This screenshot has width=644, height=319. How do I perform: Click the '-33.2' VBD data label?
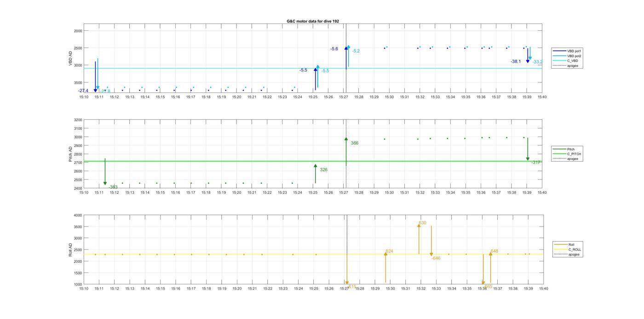coord(537,62)
